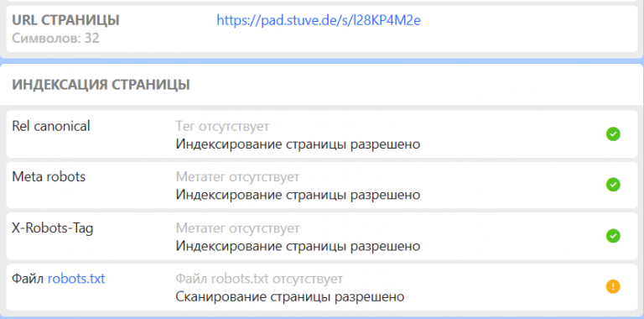
Task: Select the 'ИНДЕКСАЦИЯ СТРАНИЦЫ' heading
Action: point(101,85)
